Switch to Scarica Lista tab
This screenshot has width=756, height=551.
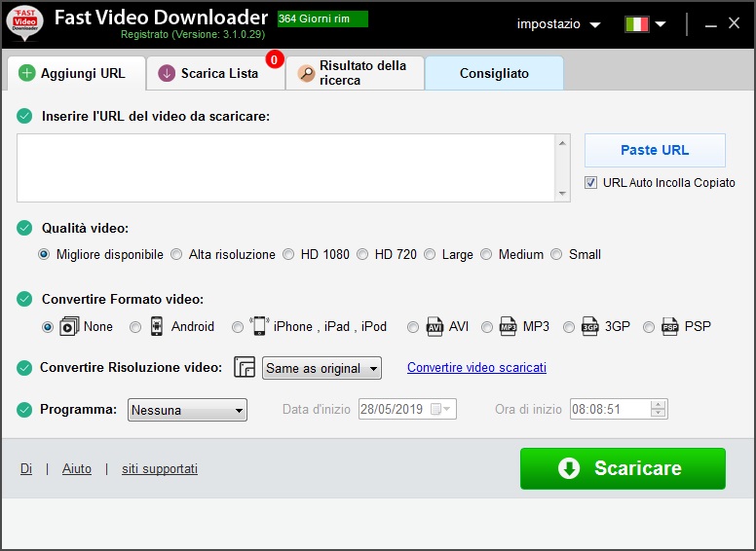pyautogui.click(x=215, y=73)
